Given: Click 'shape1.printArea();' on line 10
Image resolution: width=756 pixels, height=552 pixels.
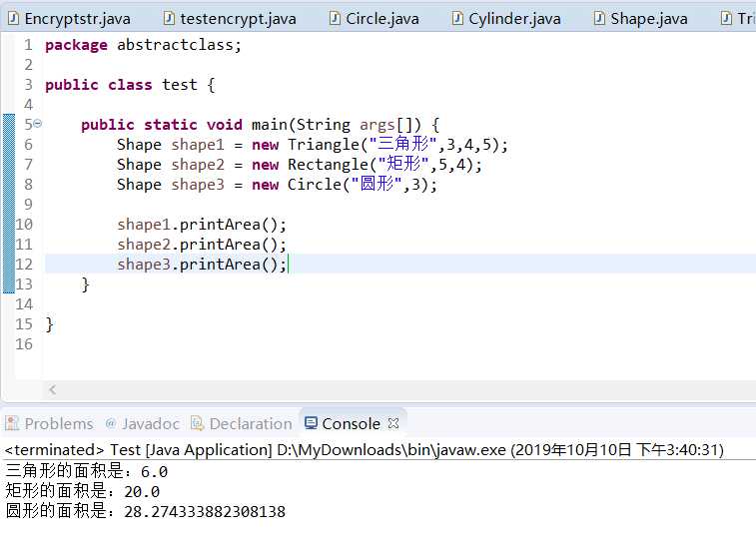Looking at the screenshot, I should click(x=202, y=225).
